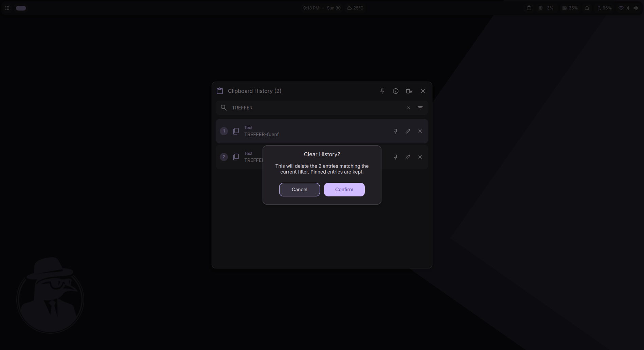Close the Clipboard History panel
Viewport: 644px width, 350px height.
click(423, 91)
